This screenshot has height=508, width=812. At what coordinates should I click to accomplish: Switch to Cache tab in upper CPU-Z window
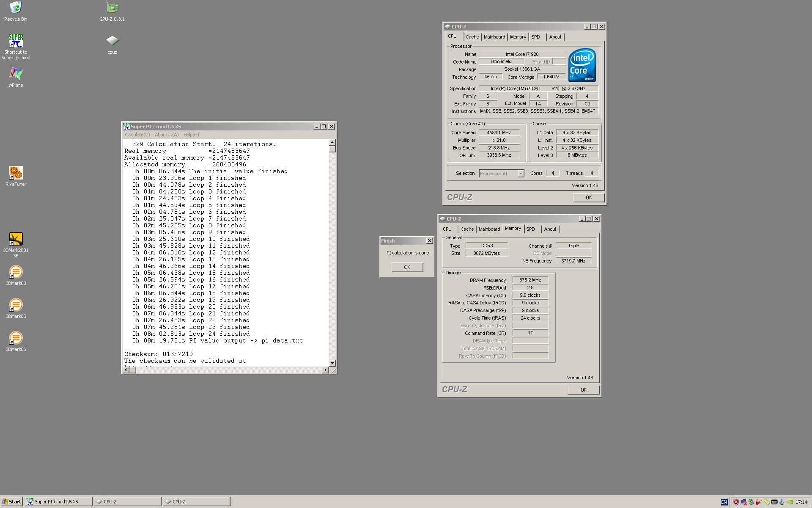tap(472, 37)
